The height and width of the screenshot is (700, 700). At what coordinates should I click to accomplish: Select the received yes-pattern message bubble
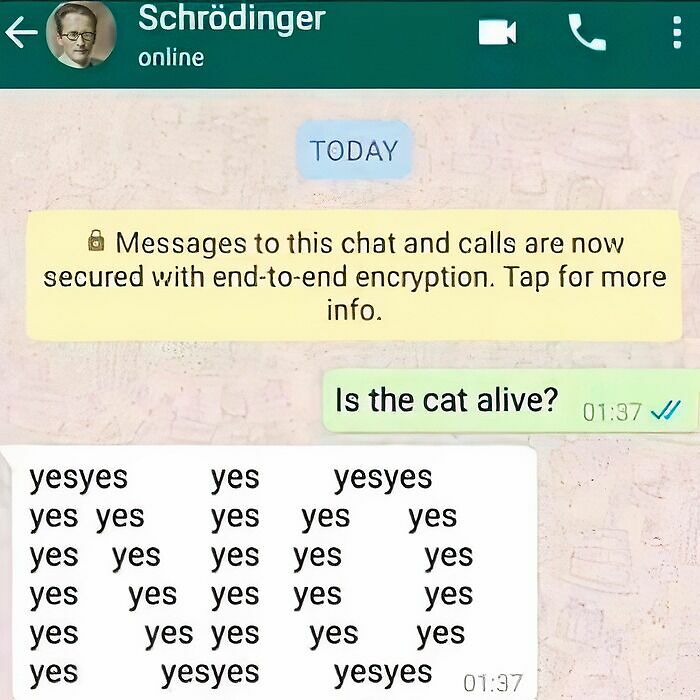click(269, 573)
